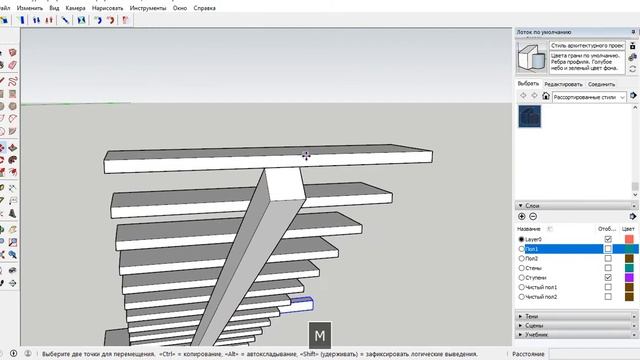Set Ступени as active layer radio button
This screenshot has width=640, height=360.
click(x=521, y=278)
